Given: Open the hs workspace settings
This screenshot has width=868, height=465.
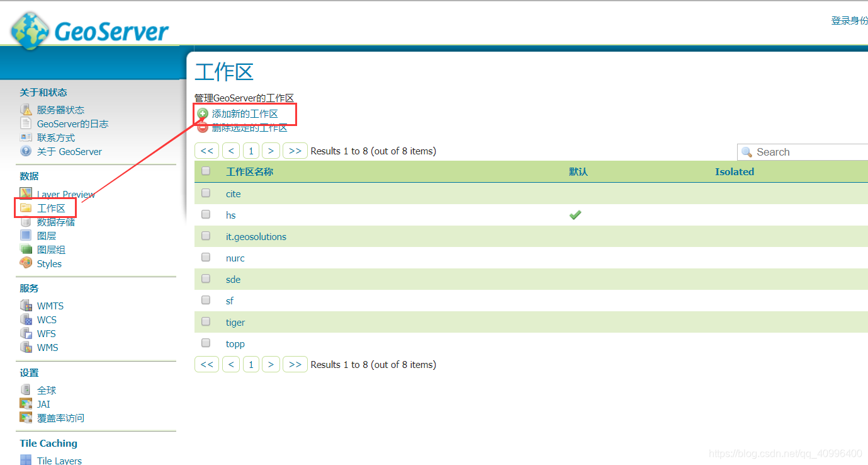Looking at the screenshot, I should coord(230,215).
